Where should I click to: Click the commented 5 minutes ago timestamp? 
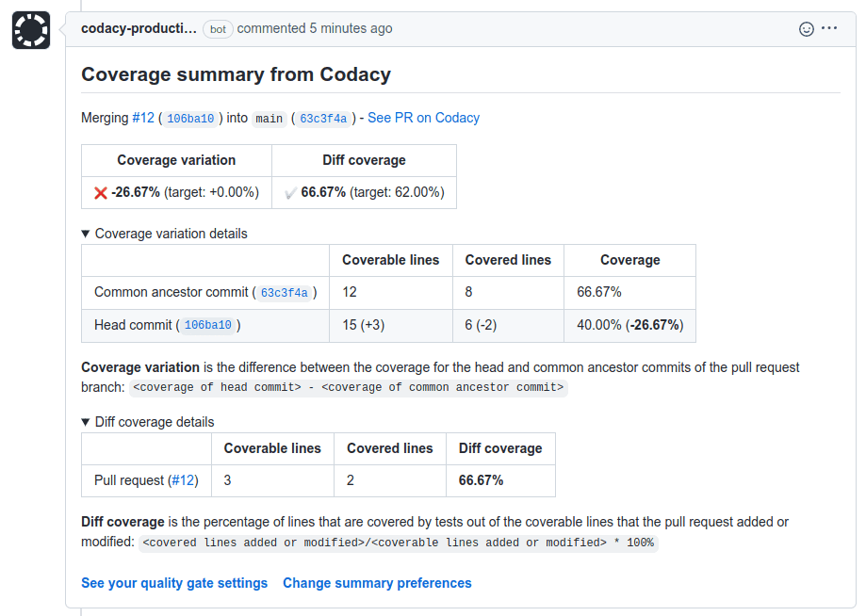(x=317, y=28)
